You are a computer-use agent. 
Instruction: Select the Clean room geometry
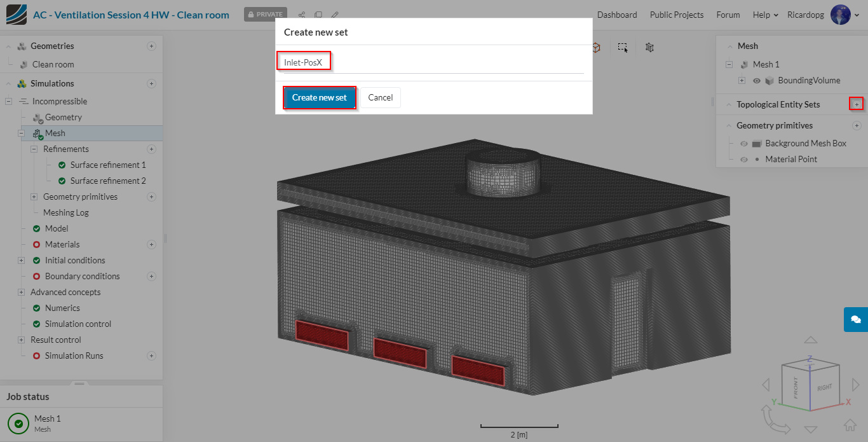(53, 64)
